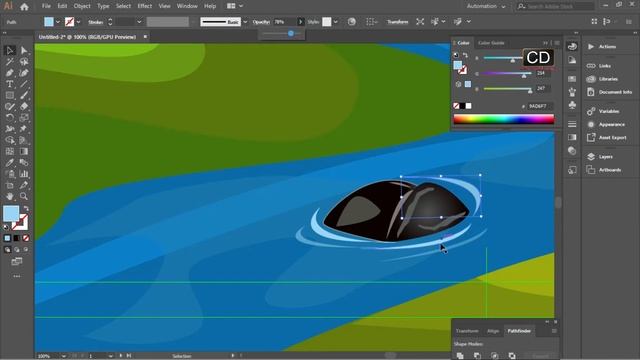The image size is (640, 360).
Task: Go to Illustrator Home screen icon
Action: pos(24,7)
